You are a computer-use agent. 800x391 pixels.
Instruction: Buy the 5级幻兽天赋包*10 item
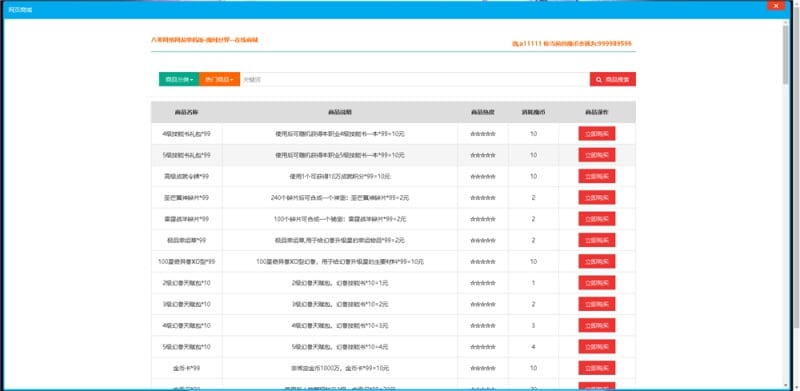tap(596, 347)
